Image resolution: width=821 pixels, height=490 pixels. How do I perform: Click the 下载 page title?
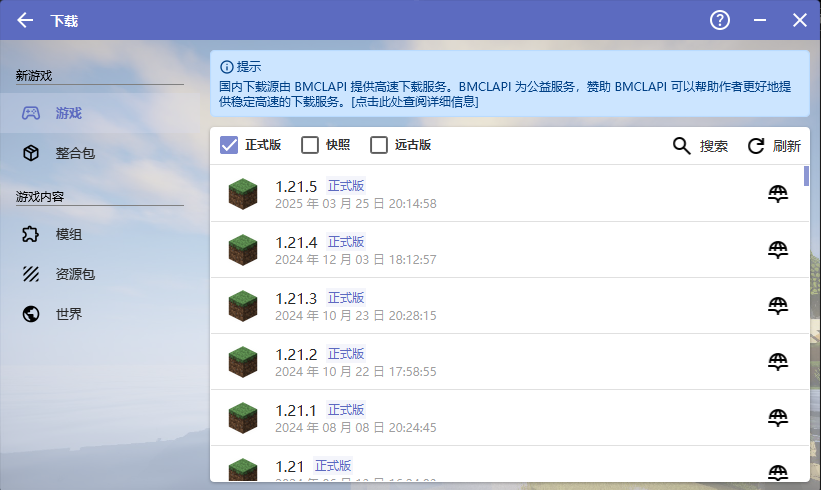[x=64, y=21]
